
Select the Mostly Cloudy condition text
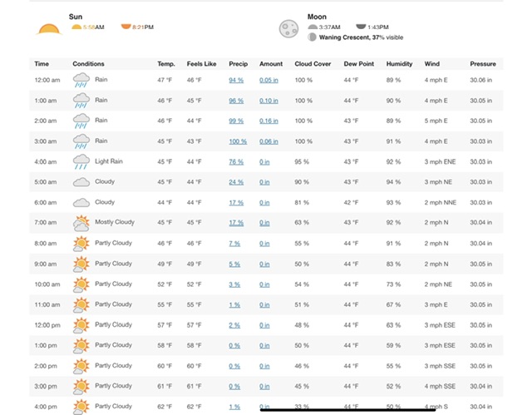pos(115,222)
